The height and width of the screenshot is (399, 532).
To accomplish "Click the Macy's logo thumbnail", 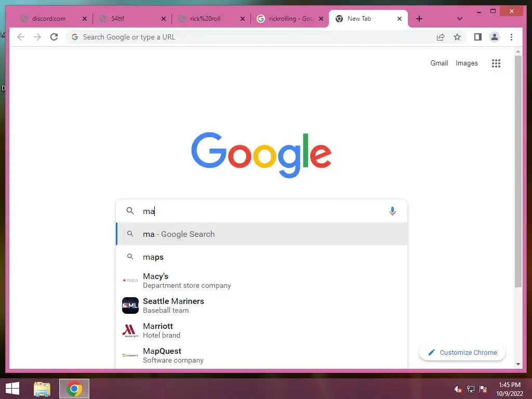I will pyautogui.click(x=130, y=281).
